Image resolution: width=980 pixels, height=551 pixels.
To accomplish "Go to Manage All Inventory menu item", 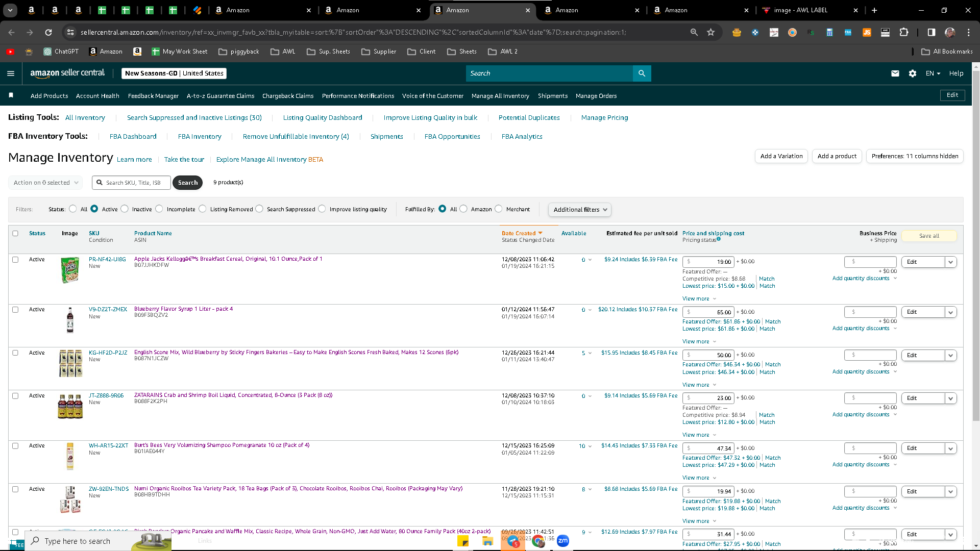I will click(x=500, y=96).
